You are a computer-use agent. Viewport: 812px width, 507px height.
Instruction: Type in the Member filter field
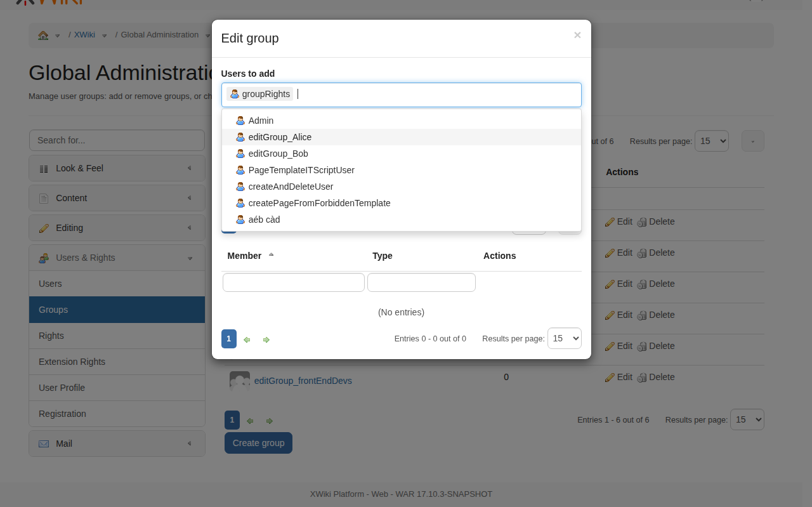click(293, 282)
